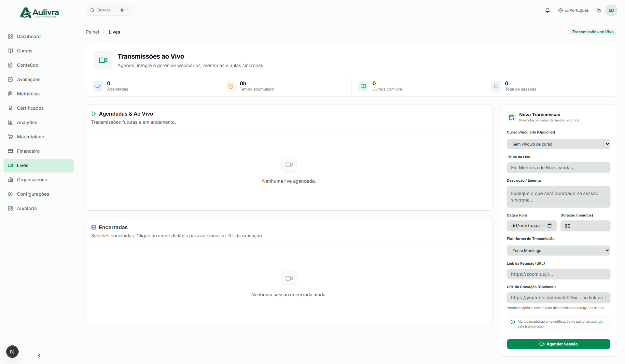The height and width of the screenshot is (364, 625).
Task: Click the Lives camera icon in sidebar
Action: 10,165
